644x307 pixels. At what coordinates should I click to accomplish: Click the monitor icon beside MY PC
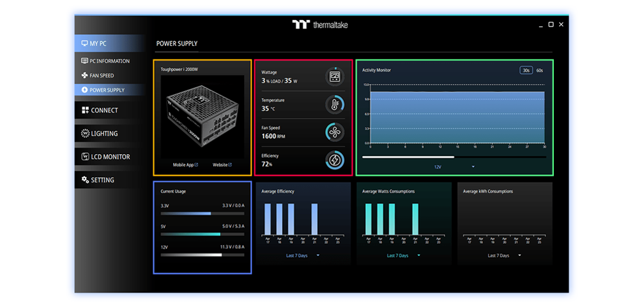tap(84, 43)
